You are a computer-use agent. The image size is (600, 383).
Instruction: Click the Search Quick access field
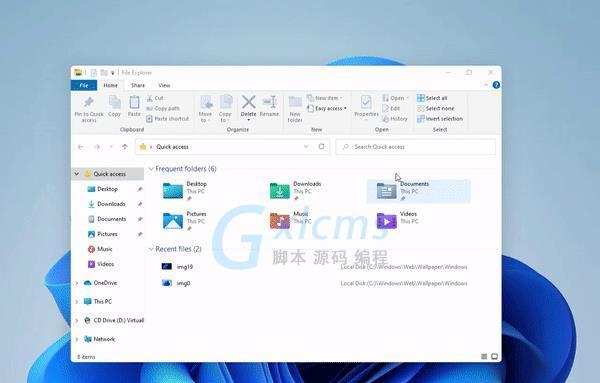[x=416, y=147]
